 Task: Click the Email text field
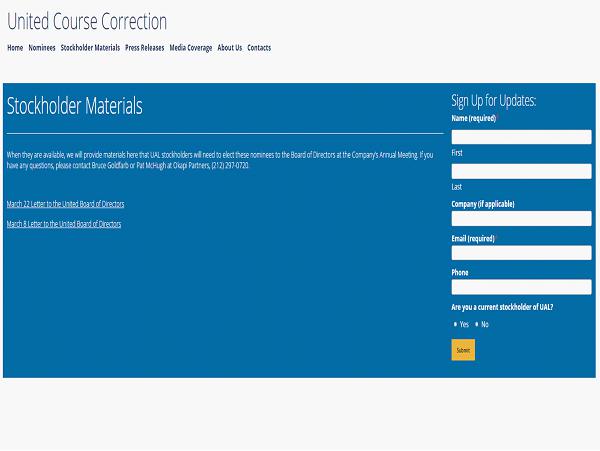[x=521, y=253]
